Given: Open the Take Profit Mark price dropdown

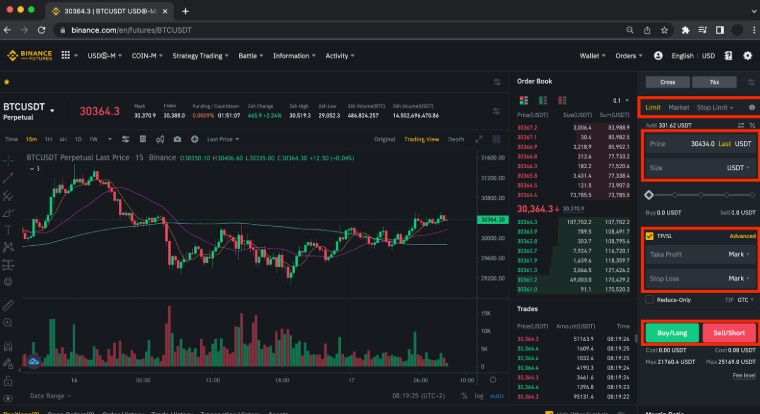Looking at the screenshot, I should [x=739, y=255].
